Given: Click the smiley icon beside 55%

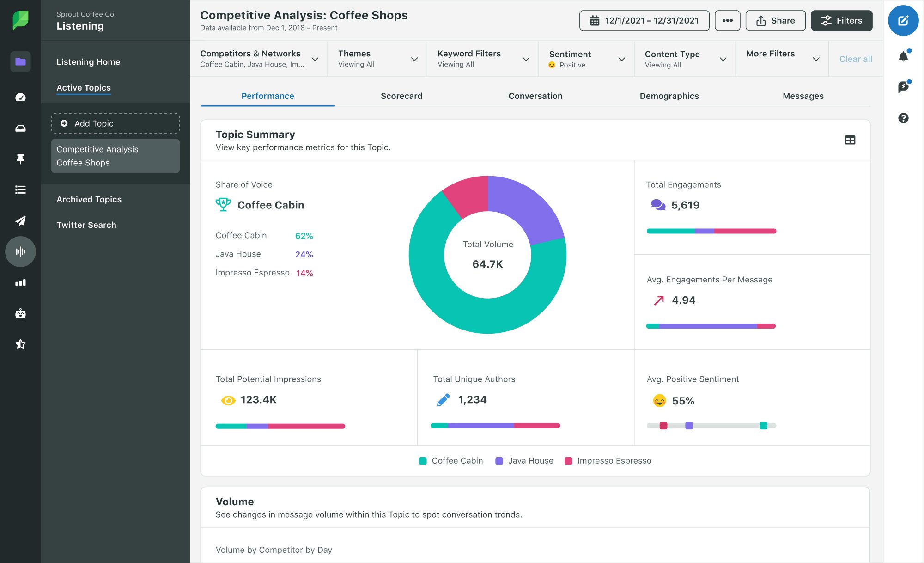Looking at the screenshot, I should [659, 401].
